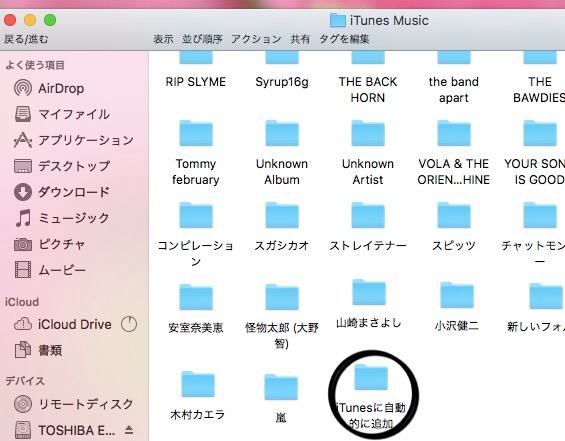Viewport: 565px width, 441px height.
Task: Close the iTunes Music window
Action: (10, 20)
